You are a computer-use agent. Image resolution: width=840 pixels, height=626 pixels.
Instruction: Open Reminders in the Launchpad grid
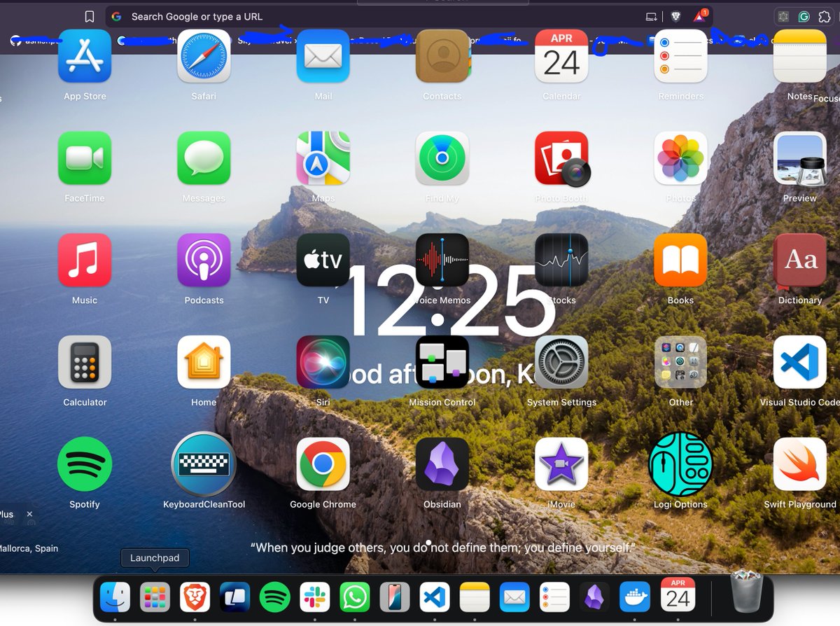[x=680, y=56]
